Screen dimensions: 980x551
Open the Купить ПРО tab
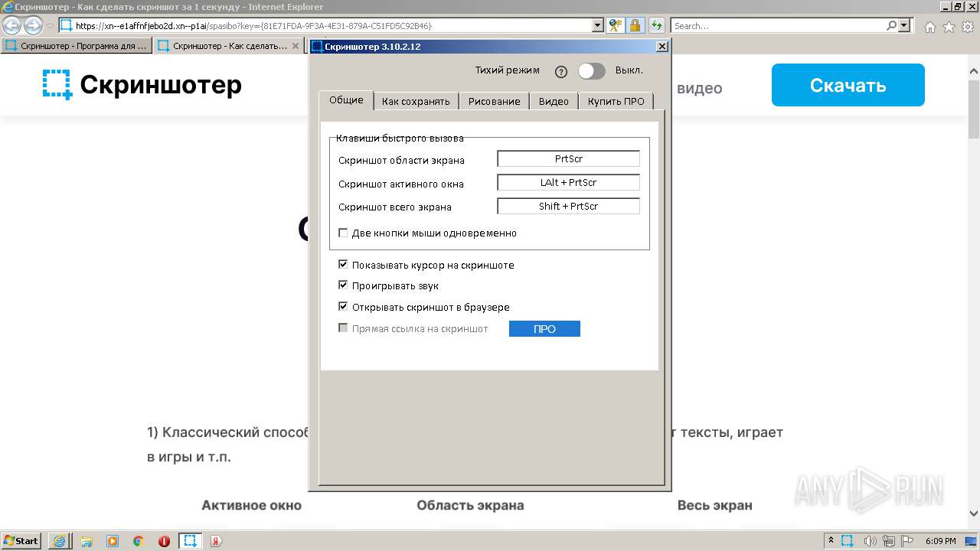[x=616, y=101]
